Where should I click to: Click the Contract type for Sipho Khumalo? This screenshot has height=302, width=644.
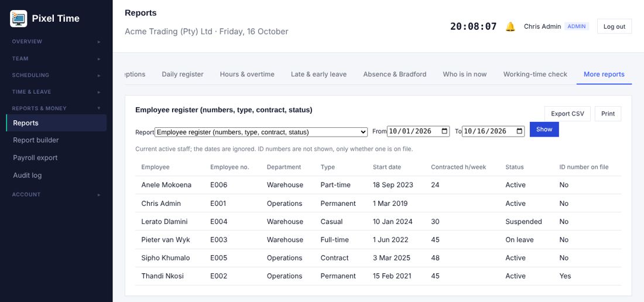pyautogui.click(x=335, y=258)
